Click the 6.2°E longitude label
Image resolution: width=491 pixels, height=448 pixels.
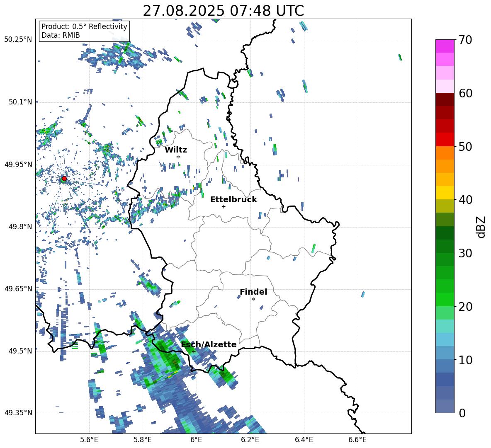[250, 440]
